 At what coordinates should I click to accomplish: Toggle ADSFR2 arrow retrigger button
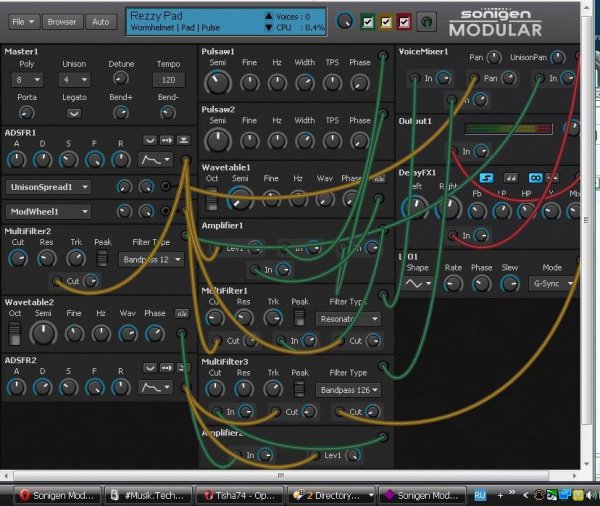166,368
